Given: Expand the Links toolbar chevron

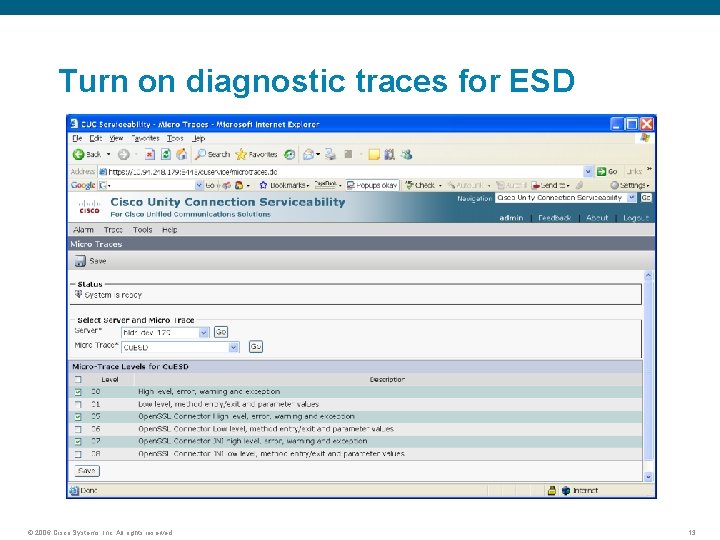Looking at the screenshot, I should pos(649,169).
